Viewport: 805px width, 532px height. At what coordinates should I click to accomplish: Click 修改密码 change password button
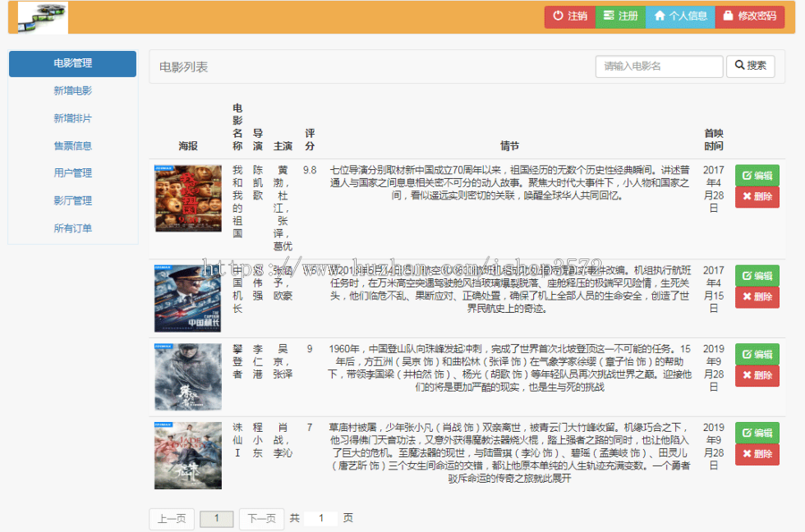click(x=750, y=16)
